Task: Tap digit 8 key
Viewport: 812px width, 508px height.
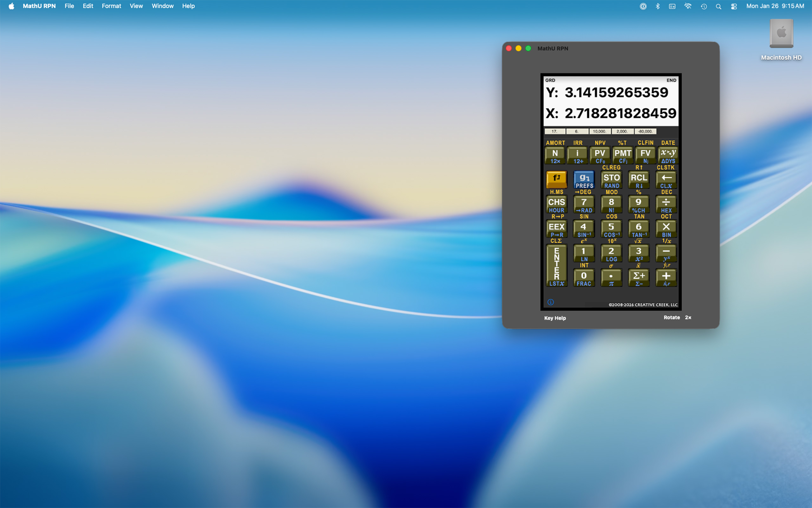Action: pos(611,204)
